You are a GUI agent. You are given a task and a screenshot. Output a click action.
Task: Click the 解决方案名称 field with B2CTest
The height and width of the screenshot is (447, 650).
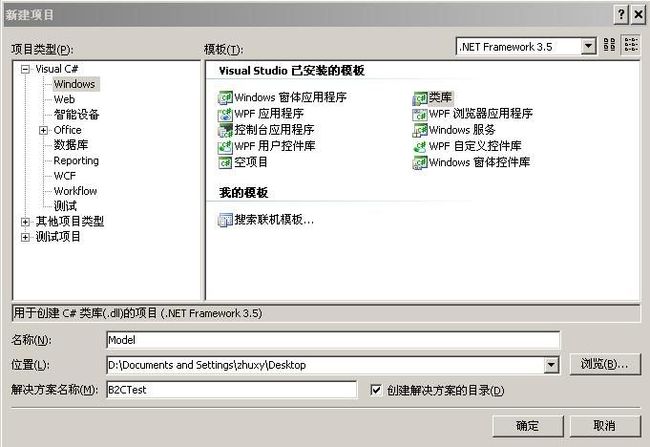pyautogui.click(x=231, y=390)
